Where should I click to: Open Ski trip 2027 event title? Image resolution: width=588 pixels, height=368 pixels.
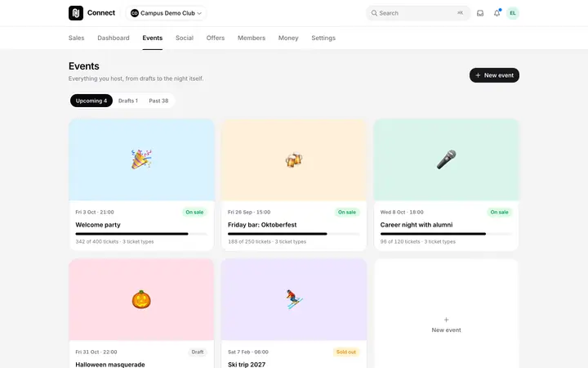247,364
